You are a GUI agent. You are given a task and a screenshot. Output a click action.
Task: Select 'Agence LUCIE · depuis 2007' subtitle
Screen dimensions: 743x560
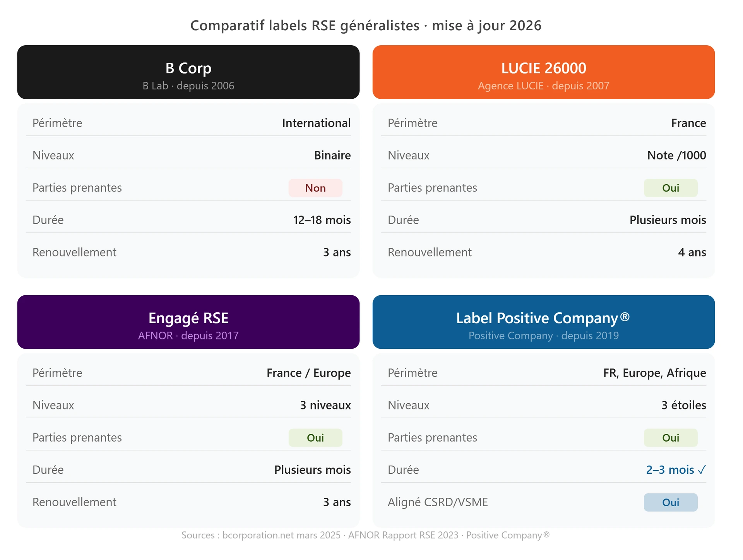544,86
